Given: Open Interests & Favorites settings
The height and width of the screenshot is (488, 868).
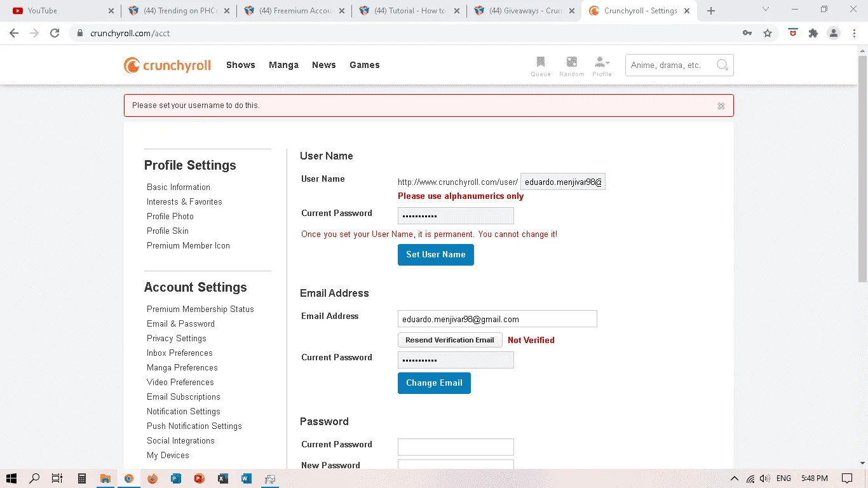Looking at the screenshot, I should 184,201.
